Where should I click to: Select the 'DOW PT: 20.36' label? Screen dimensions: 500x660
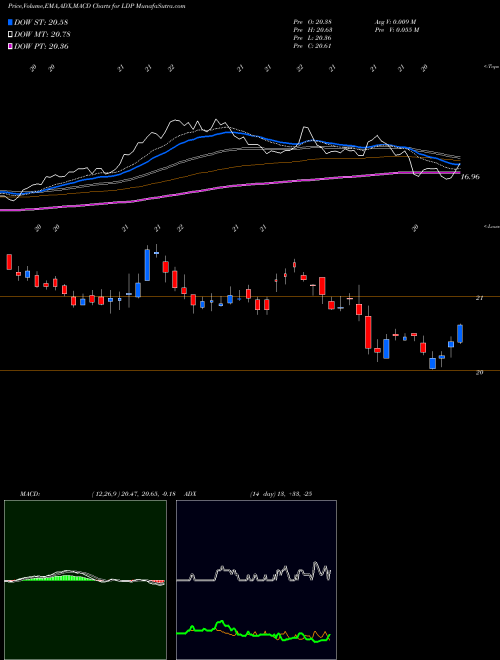point(41,46)
